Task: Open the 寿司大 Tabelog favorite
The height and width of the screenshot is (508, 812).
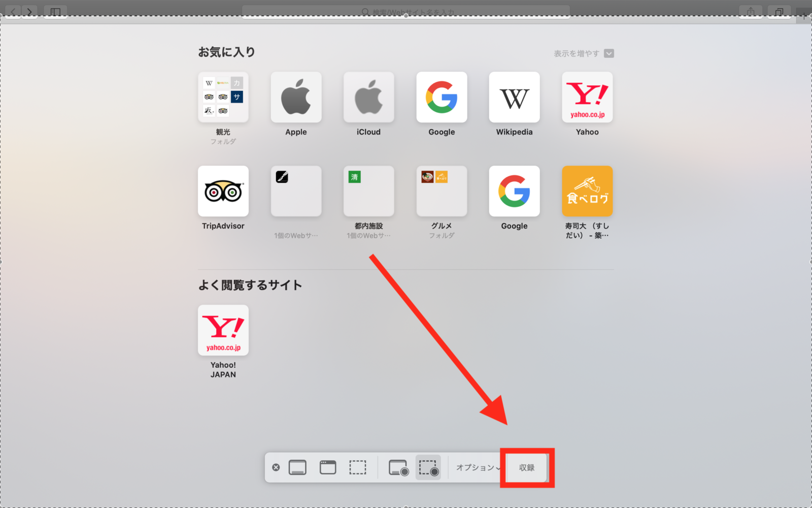Action: [x=587, y=191]
